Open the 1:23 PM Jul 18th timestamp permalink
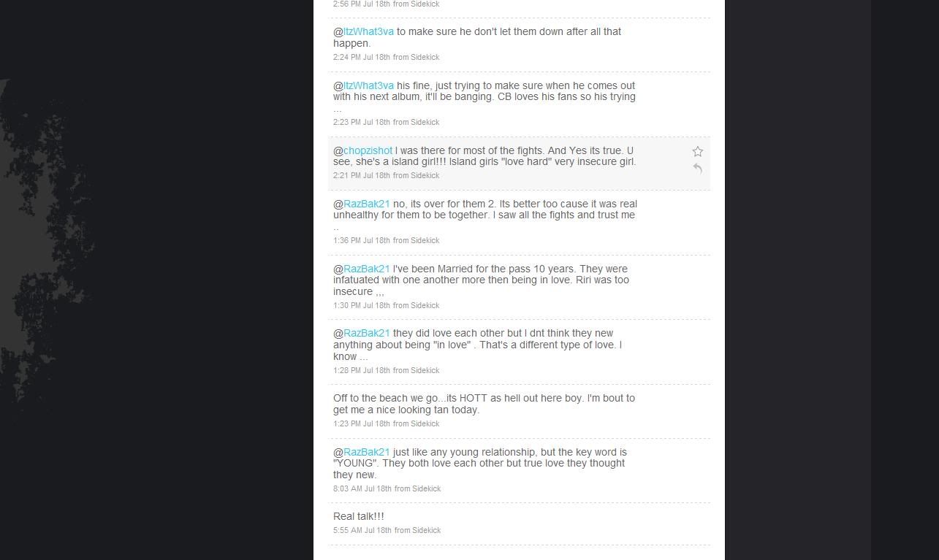939x560 pixels. tap(362, 423)
